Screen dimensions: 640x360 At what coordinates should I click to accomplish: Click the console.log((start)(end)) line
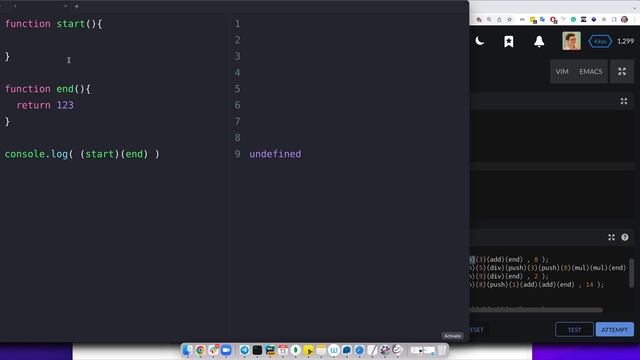[82, 154]
